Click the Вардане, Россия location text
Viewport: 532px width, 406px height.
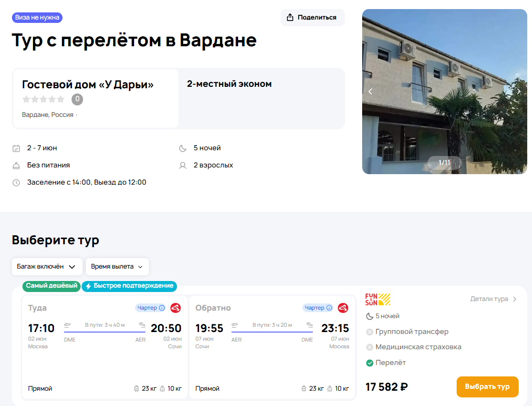48,115
